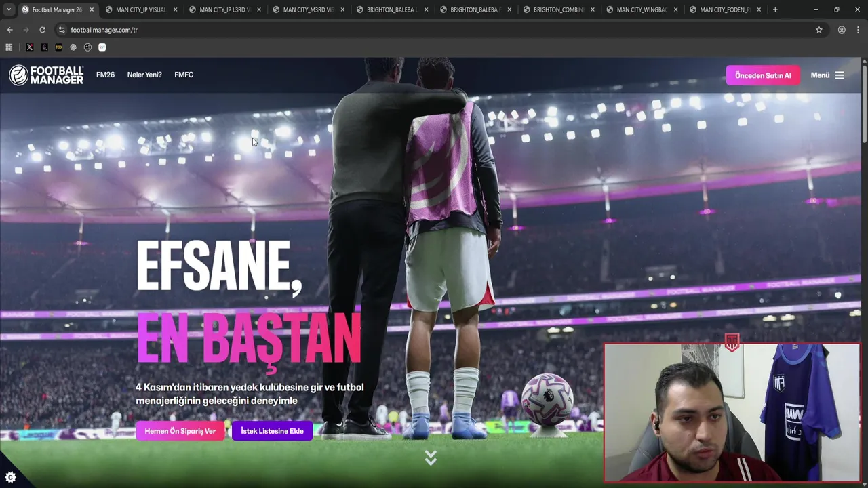Bookmark this page with the star icon
868x488 pixels.
click(818, 30)
